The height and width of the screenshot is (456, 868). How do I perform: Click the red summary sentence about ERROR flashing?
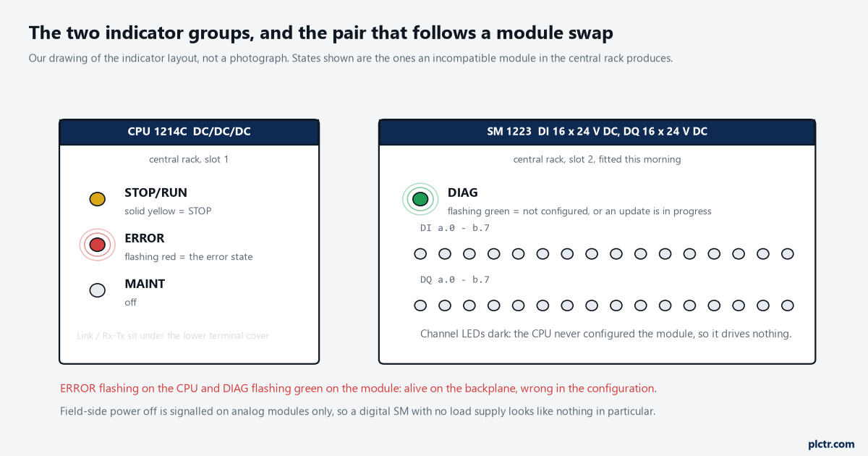pos(359,389)
